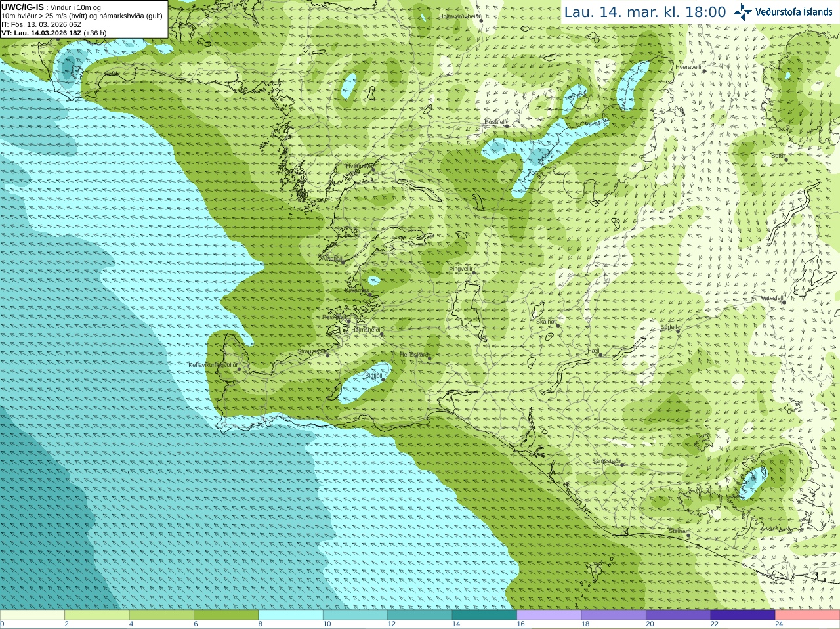840x629 pixels.
Task: Select the Akrafjall station label
Action: (332, 259)
